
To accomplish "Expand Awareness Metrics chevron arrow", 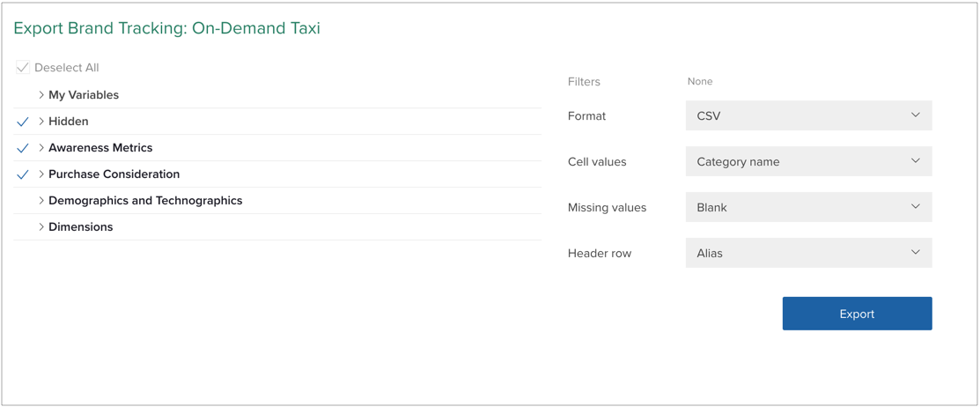I will click(x=41, y=147).
